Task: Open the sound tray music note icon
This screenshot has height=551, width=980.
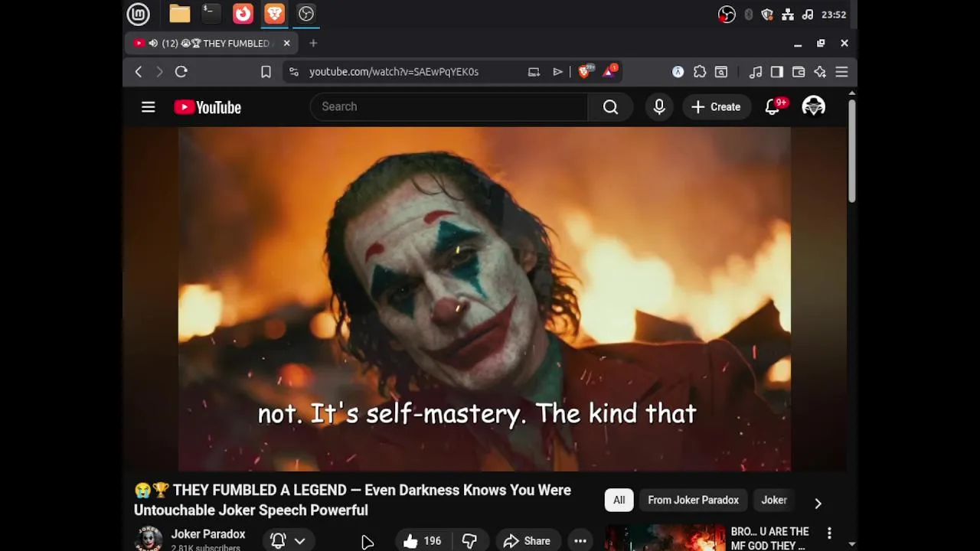Action: [x=807, y=15]
